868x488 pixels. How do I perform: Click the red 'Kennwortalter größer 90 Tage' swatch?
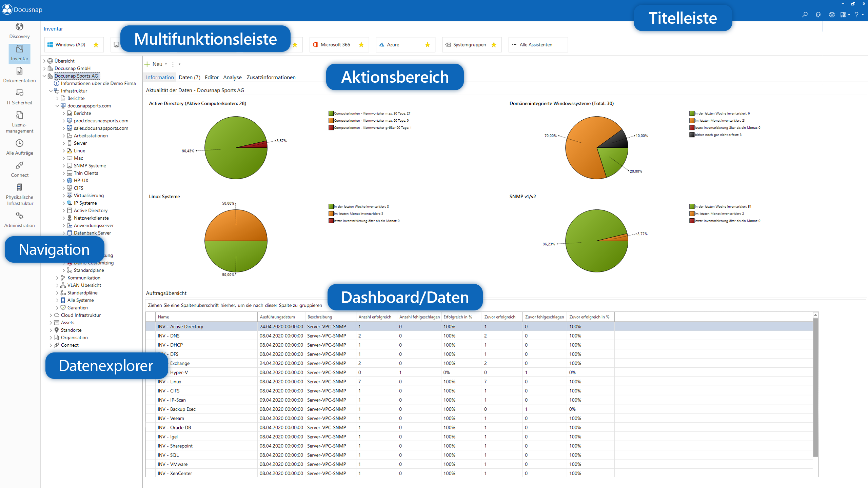coord(331,128)
